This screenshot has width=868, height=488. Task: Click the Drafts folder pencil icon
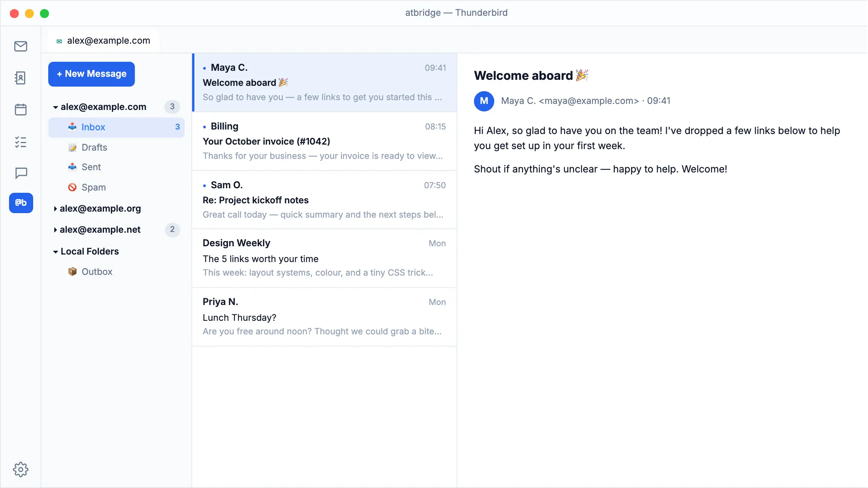(72, 147)
